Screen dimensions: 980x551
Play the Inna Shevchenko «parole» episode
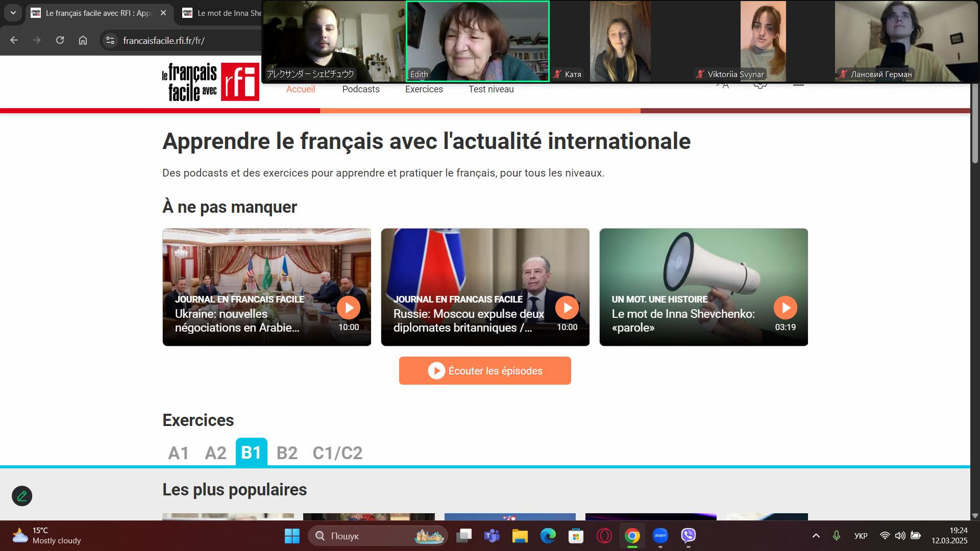tap(785, 308)
